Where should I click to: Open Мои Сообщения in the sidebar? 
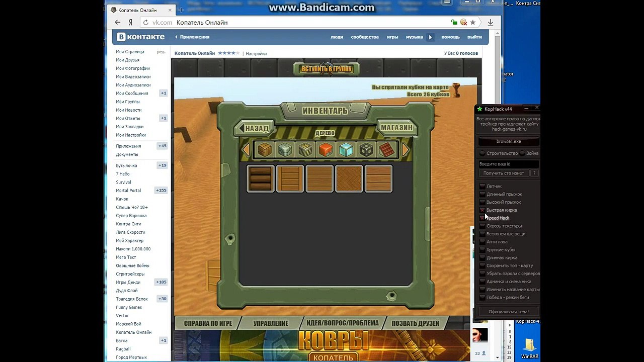point(132,93)
